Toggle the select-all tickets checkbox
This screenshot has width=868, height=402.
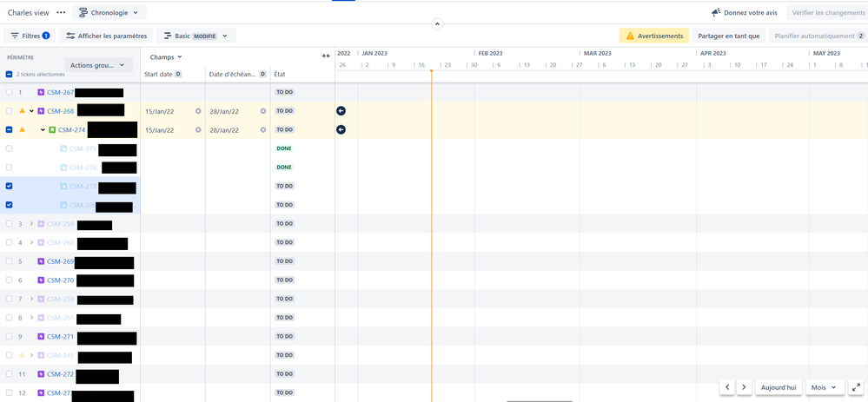pos(9,74)
